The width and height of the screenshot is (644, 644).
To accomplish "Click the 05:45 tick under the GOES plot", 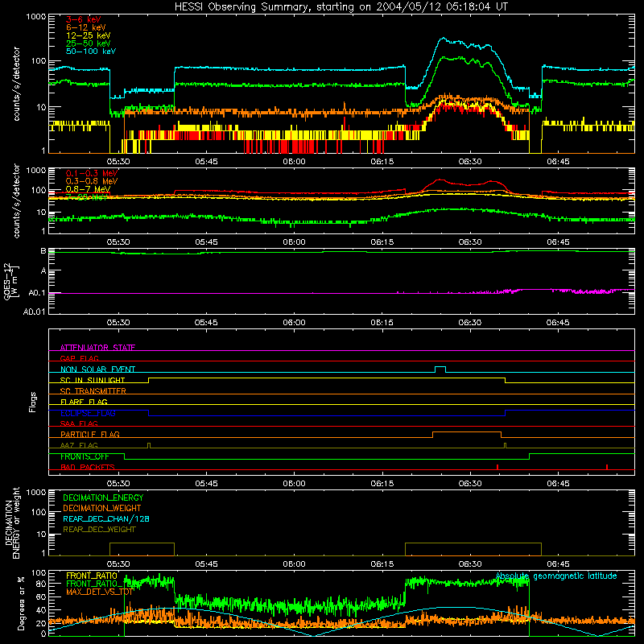I will click(x=206, y=323).
